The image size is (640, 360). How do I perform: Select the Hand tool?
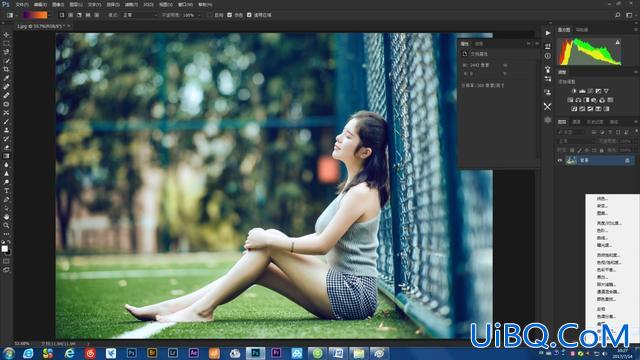(6, 217)
